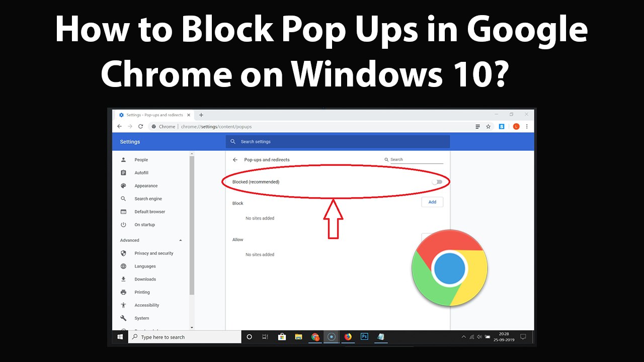This screenshot has width=644, height=362.
Task: Click the Add button for Block list
Action: 432,202
